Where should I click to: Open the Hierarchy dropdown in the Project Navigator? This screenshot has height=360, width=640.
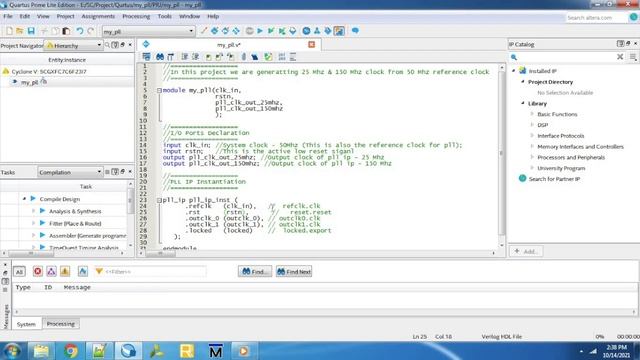73,45
